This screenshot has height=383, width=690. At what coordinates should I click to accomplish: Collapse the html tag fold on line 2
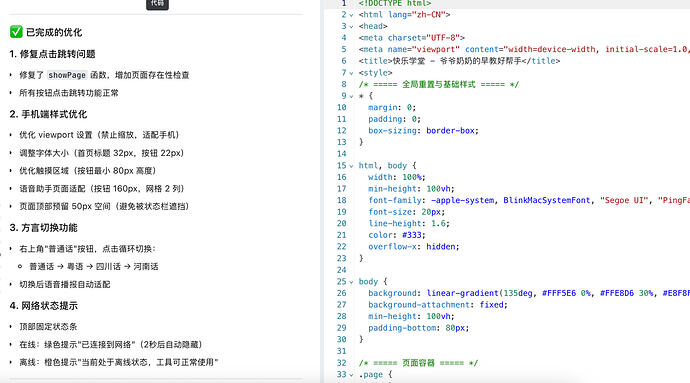(x=351, y=15)
